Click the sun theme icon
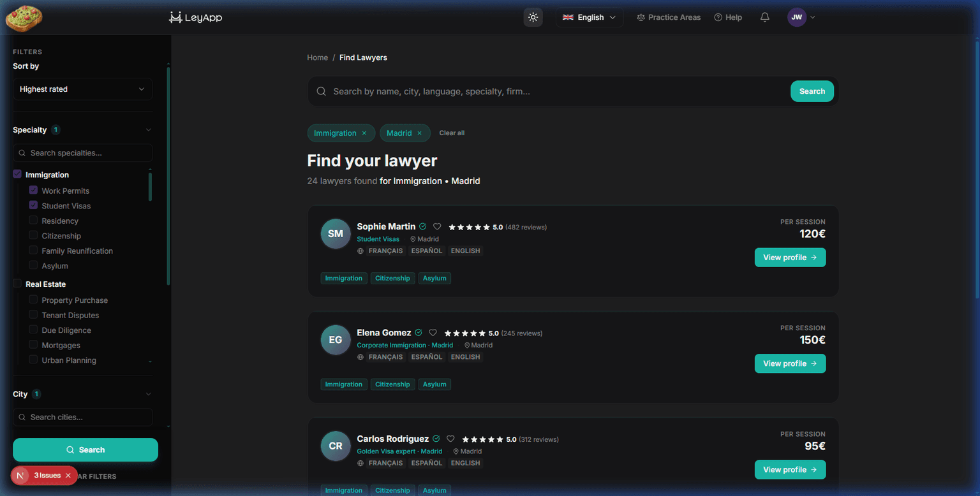 point(533,17)
